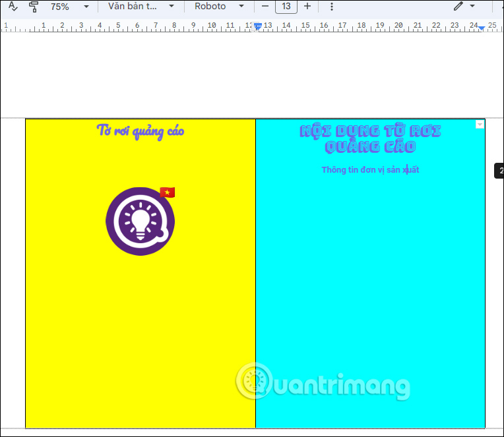This screenshot has height=437, width=504.
Task: Click the black page number tab at the right edge
Action: (499, 171)
